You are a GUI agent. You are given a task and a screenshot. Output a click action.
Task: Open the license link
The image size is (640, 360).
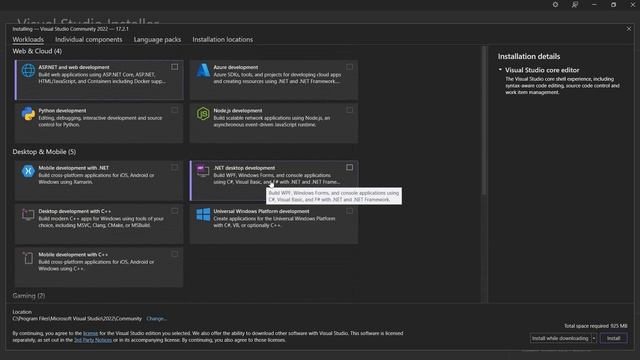tap(91, 333)
